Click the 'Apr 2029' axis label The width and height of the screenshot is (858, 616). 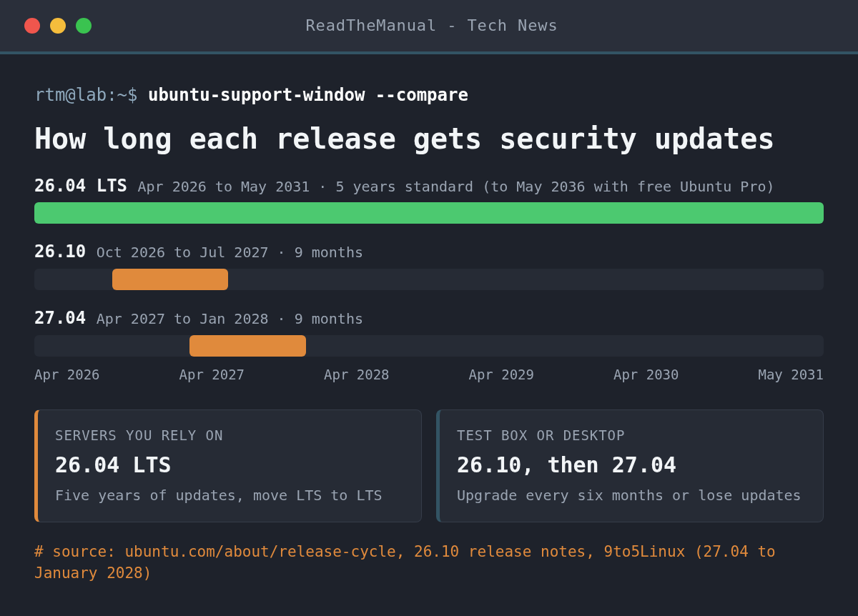(x=501, y=374)
